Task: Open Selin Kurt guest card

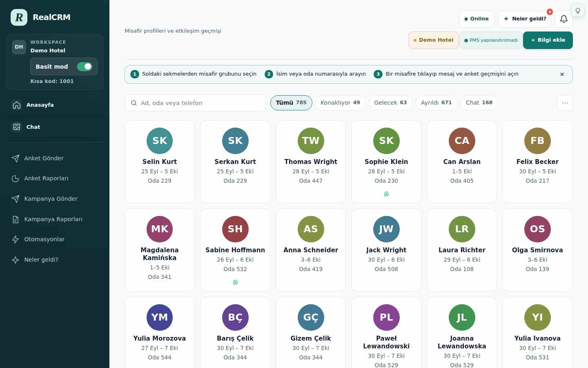Action: click(160, 162)
